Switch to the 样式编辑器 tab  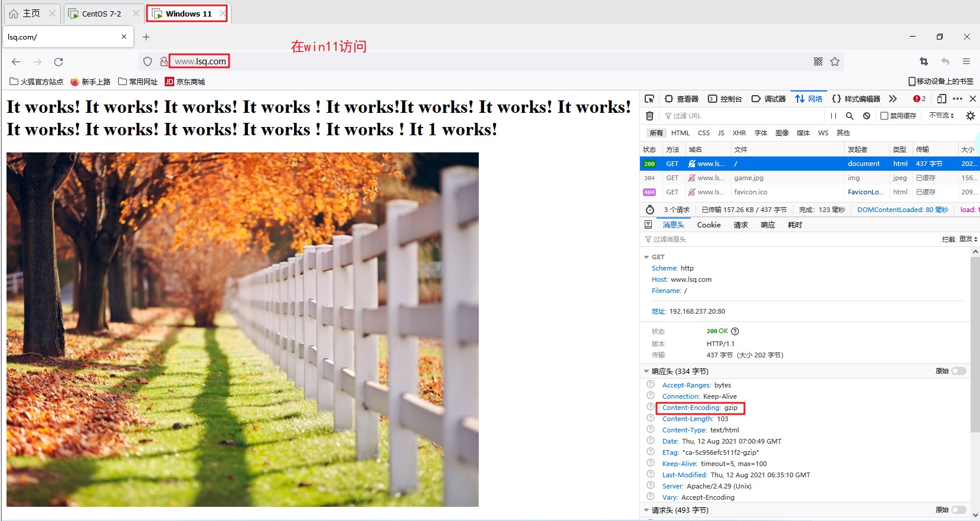click(856, 99)
